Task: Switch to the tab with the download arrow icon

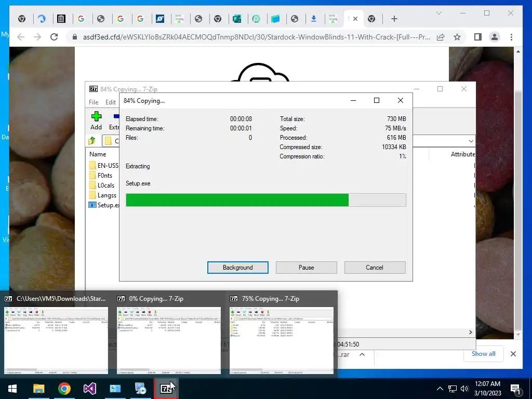Action: (314, 19)
